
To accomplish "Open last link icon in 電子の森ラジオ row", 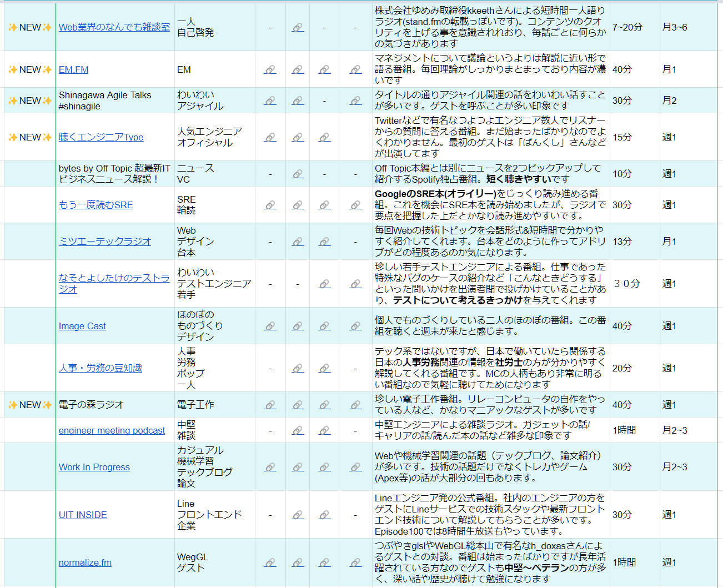I will 356,405.
